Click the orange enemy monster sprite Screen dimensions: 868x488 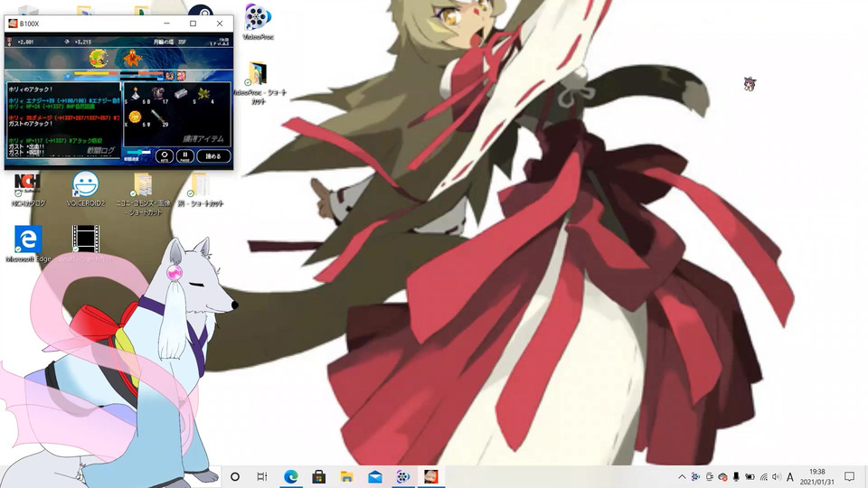coord(132,58)
